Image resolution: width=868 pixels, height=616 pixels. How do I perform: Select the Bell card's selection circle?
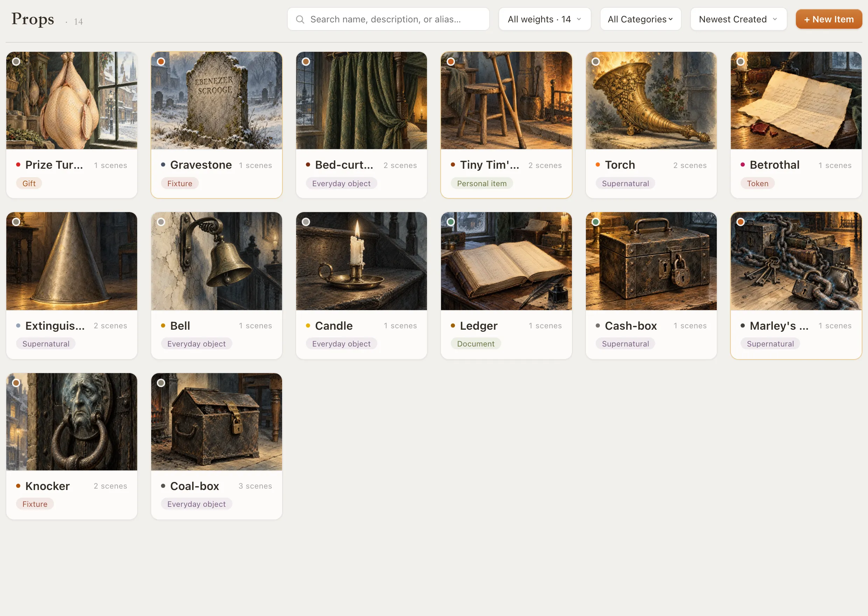tap(161, 222)
